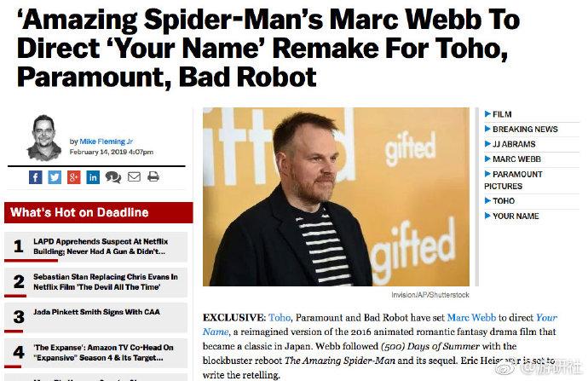
Task: Share via Google Plus icon
Action: (x=74, y=176)
